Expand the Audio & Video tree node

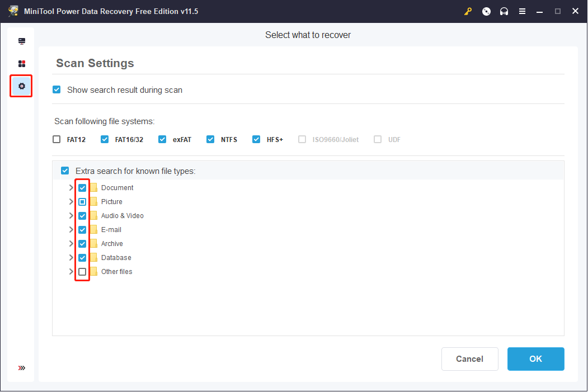tap(71, 215)
